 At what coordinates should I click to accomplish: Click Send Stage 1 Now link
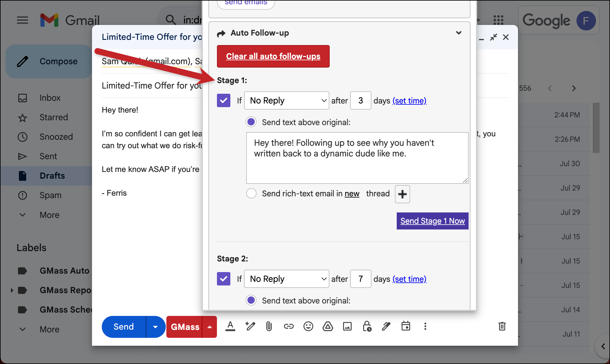(x=432, y=221)
